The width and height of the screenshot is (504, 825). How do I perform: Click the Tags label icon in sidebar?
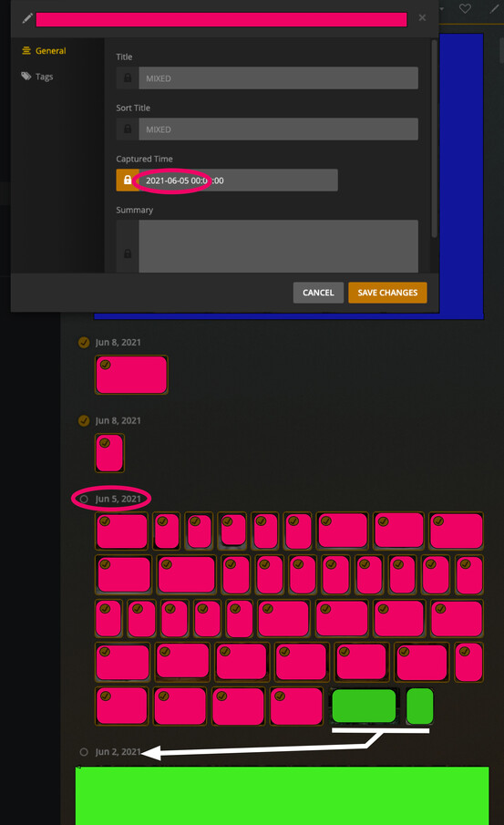coord(26,77)
